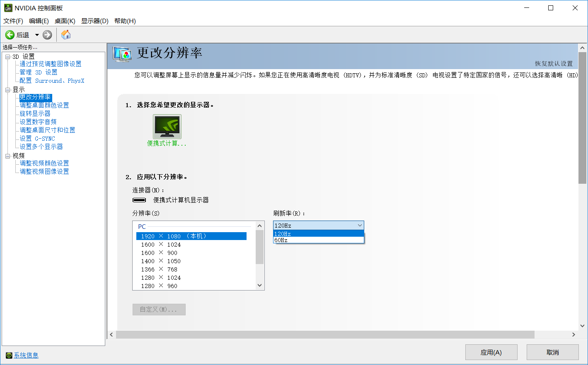
Task: Close the 刷新率 combo box arrow
Action: point(360,226)
